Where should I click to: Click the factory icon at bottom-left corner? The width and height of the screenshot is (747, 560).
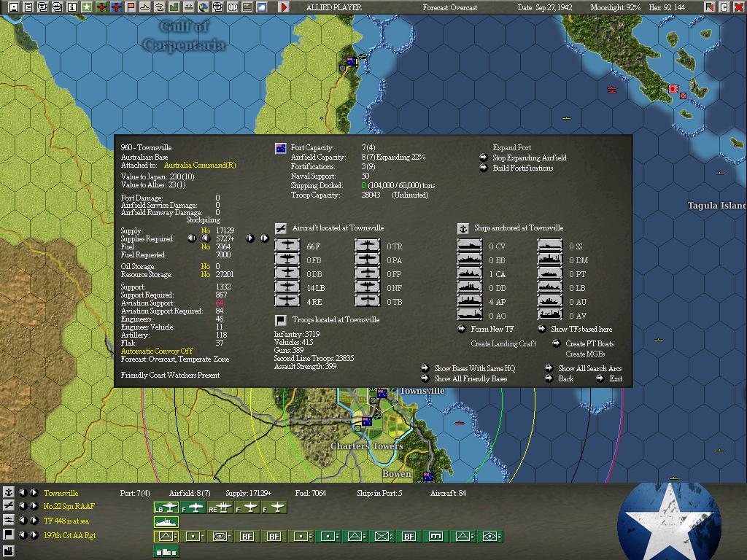point(9,553)
